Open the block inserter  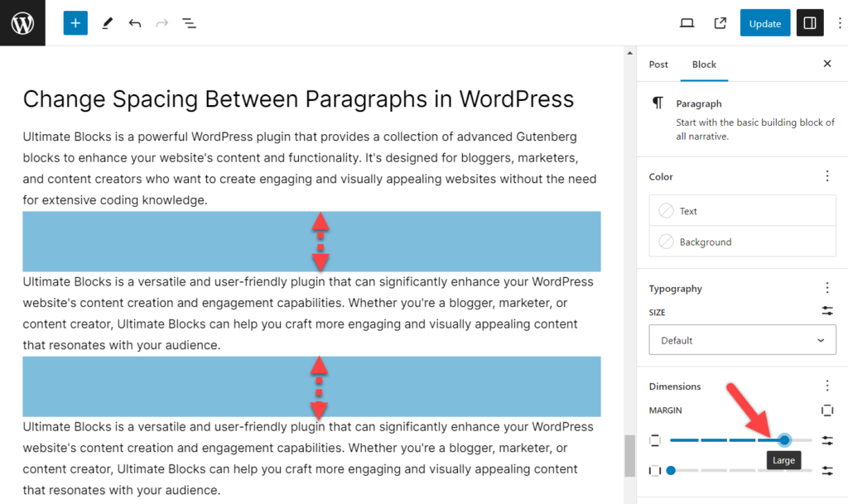[x=75, y=22]
